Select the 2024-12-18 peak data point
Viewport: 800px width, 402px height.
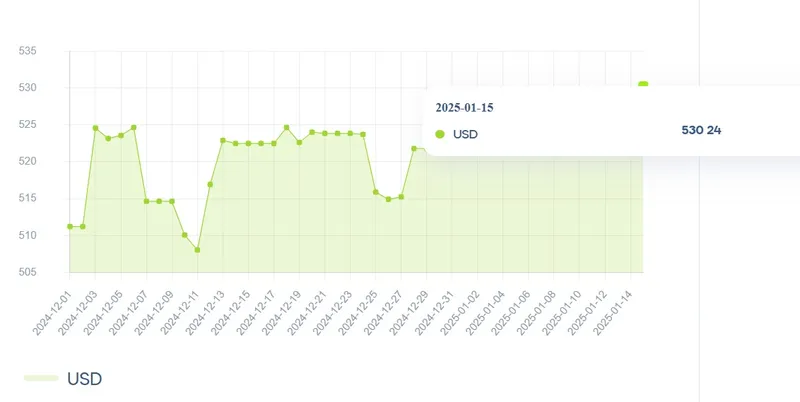coord(286,127)
